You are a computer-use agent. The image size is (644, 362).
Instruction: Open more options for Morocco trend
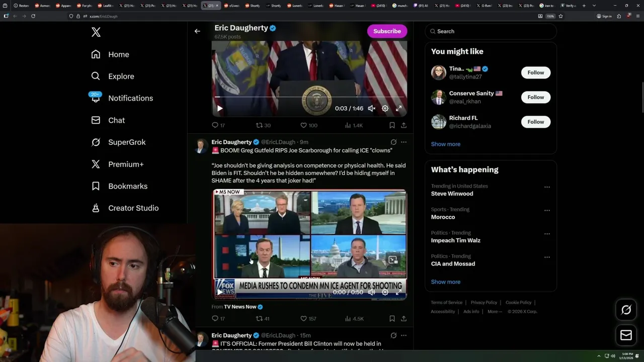pos(547,211)
